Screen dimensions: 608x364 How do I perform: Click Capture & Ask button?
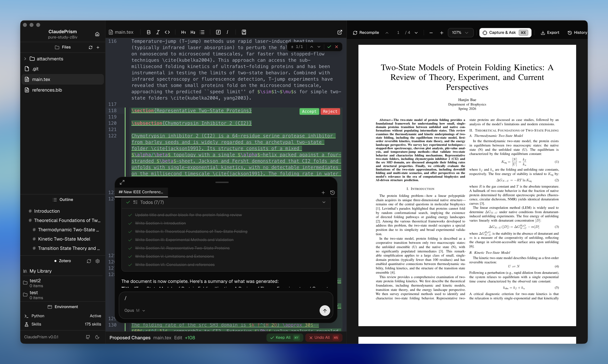(505, 33)
